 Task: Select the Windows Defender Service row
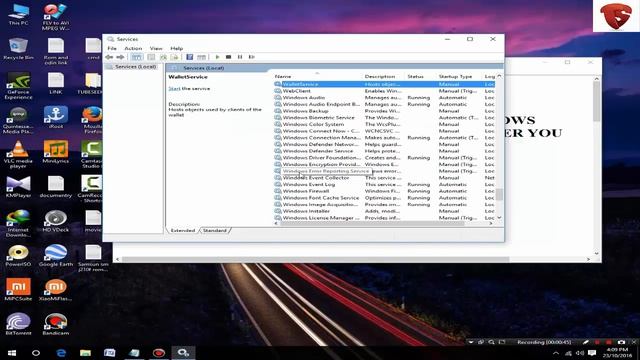point(384,151)
